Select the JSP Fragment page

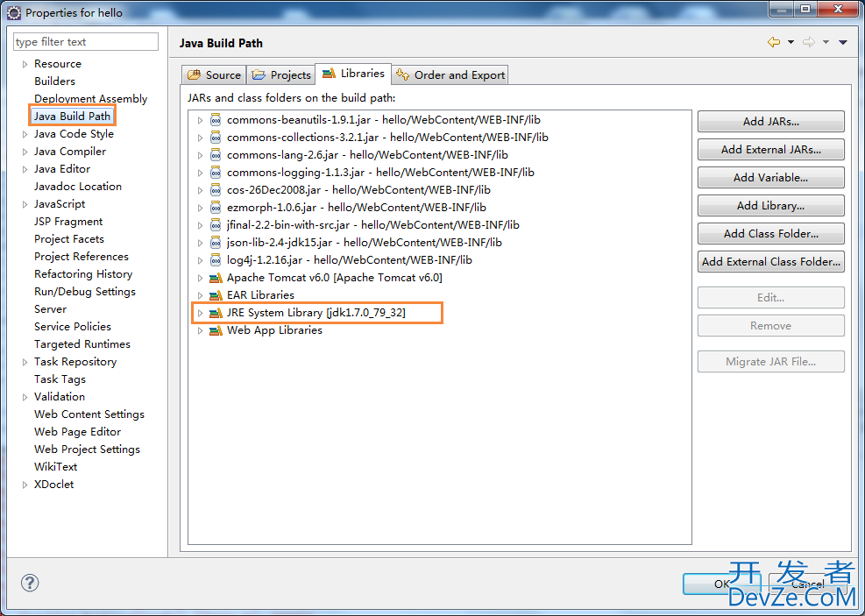(x=68, y=222)
